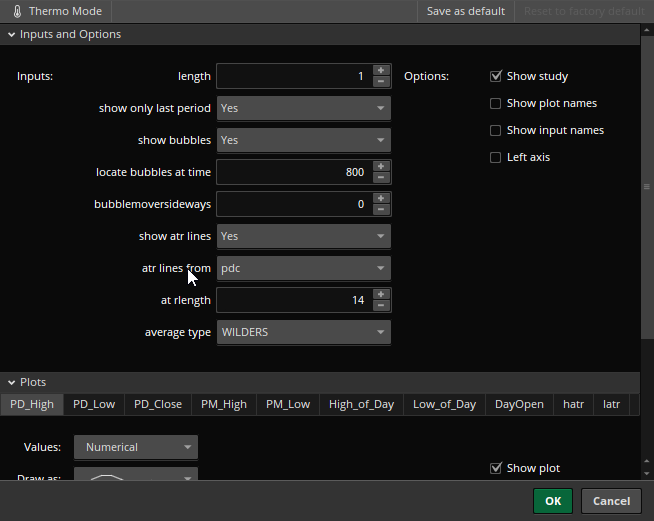Decrease the at rlength value

pyautogui.click(x=380, y=306)
